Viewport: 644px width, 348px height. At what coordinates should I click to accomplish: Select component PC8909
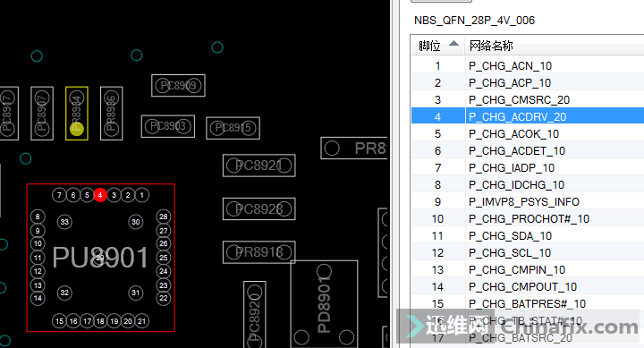pyautogui.click(x=178, y=86)
